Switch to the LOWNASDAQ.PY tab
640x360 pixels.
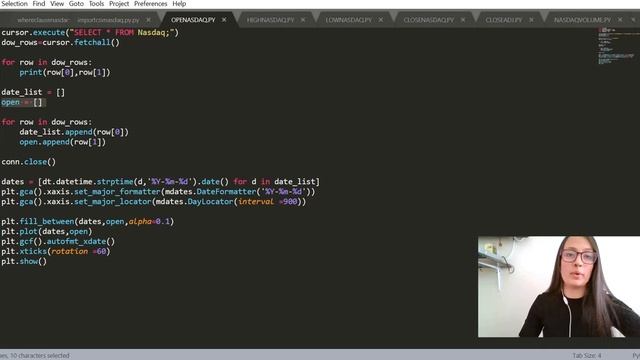pos(349,20)
